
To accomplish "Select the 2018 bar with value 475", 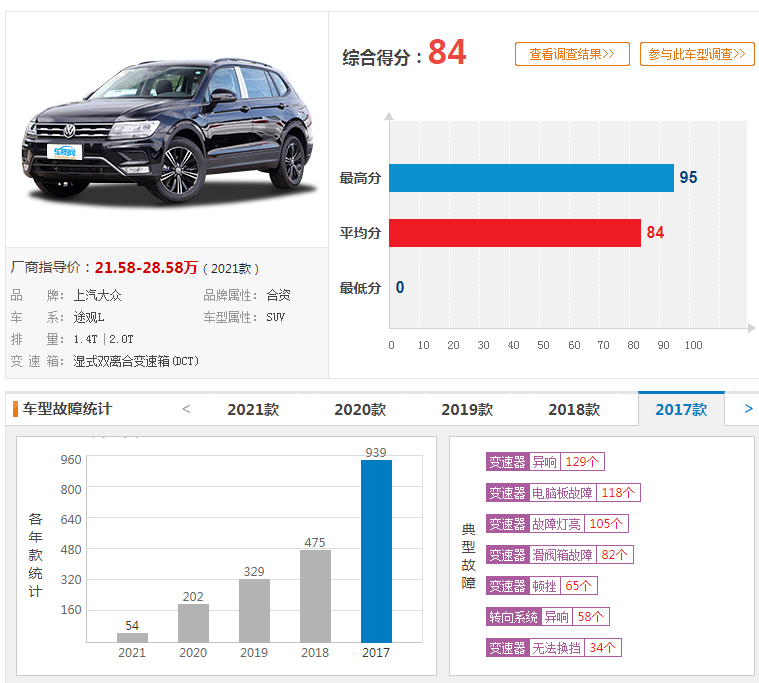I will tap(315, 595).
